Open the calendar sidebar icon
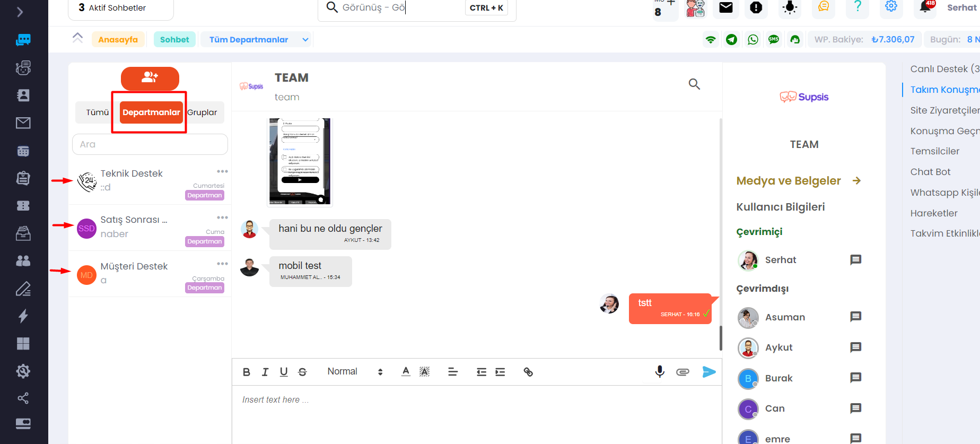 coord(23,151)
